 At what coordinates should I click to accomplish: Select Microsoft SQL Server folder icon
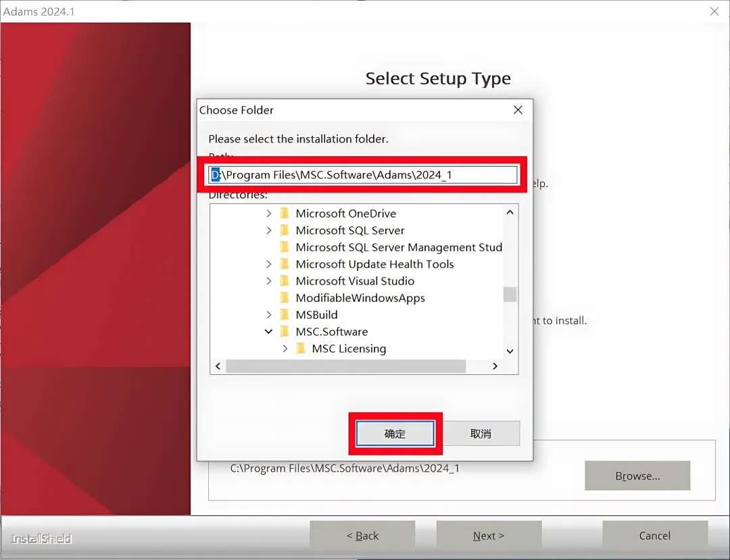[285, 230]
